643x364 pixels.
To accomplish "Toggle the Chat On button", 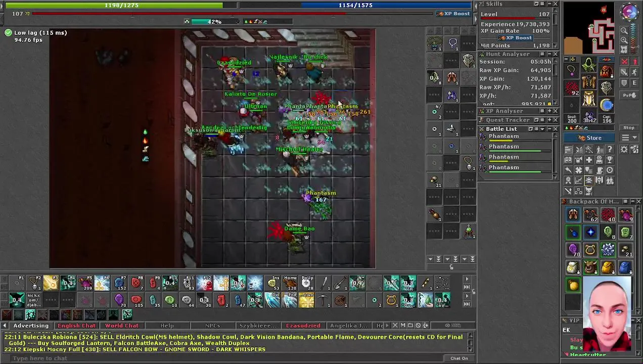I will tap(459, 358).
